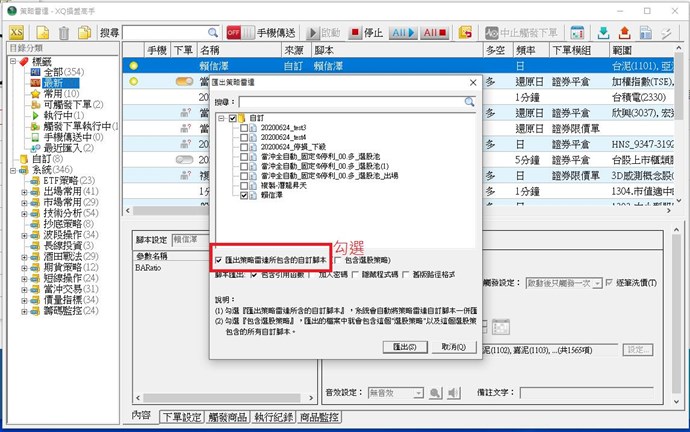Click the All stop (red square) icon
The image size is (690, 432).
[x=434, y=33]
